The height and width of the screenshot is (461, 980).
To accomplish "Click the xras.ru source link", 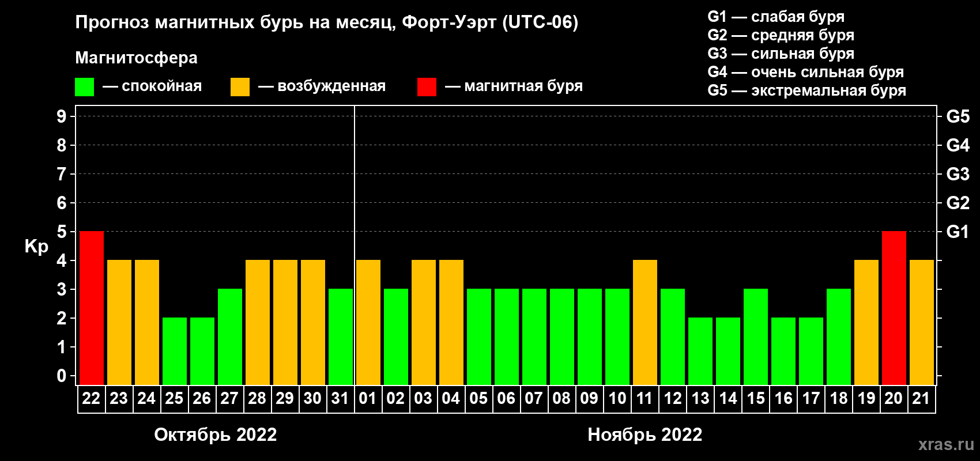I will point(946,444).
